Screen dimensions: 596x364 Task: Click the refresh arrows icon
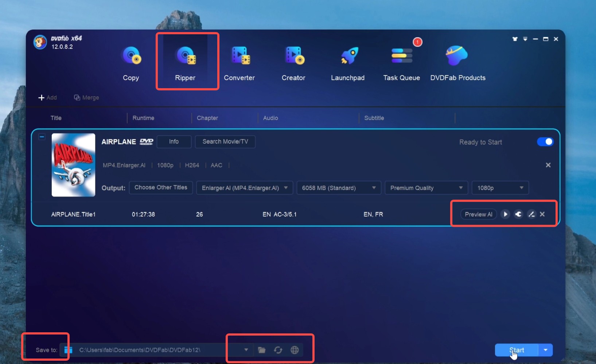[x=278, y=350]
